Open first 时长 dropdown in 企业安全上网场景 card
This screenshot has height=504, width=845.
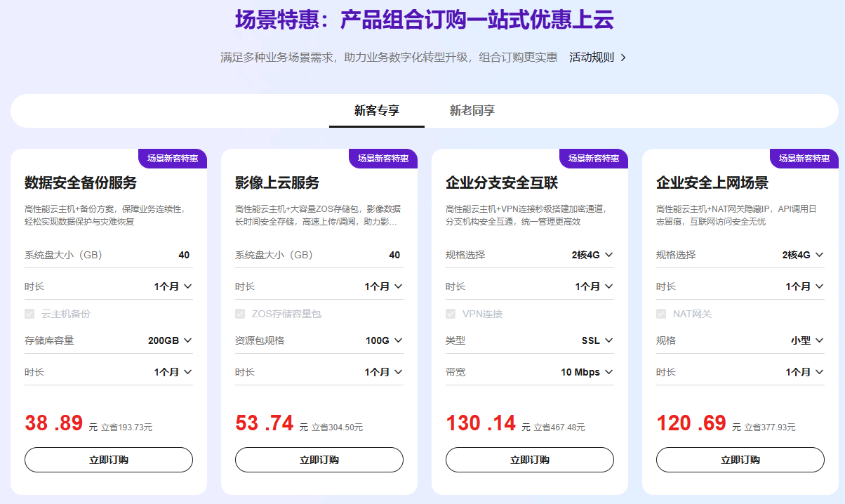(x=740, y=286)
